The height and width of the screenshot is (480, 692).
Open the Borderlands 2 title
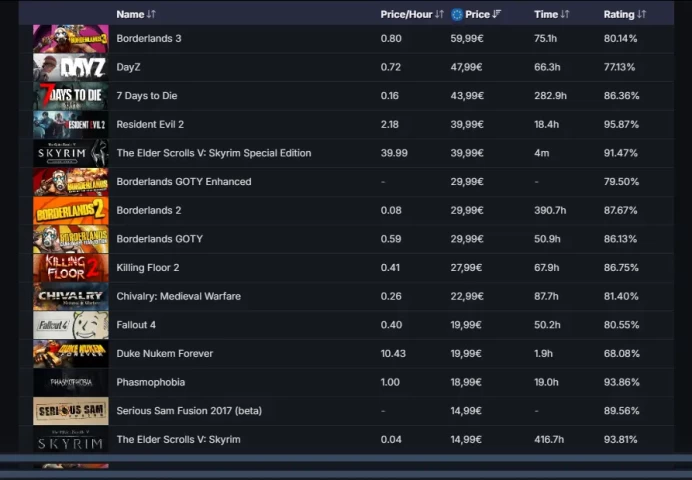pos(149,210)
